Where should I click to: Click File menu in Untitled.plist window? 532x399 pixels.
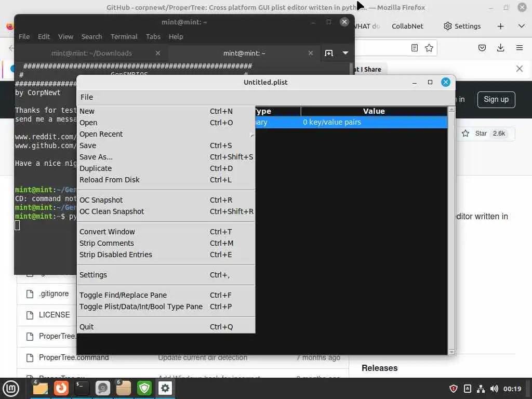pos(87,97)
